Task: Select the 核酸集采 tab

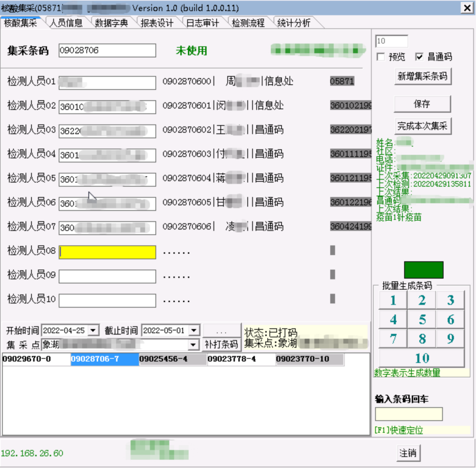Action: click(20, 22)
